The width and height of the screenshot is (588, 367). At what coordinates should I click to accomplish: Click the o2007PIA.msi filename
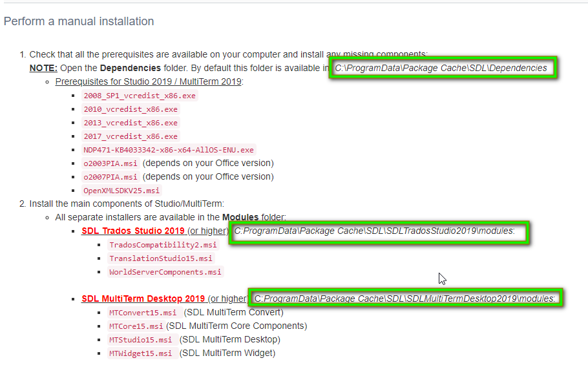coord(110,177)
